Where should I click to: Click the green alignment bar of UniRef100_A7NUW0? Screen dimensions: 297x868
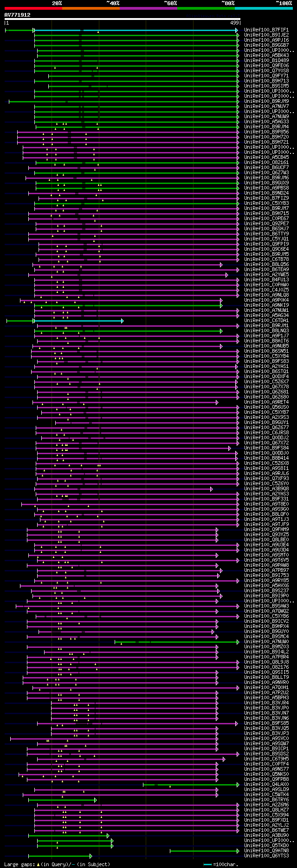pyautogui.click(x=176, y=642)
